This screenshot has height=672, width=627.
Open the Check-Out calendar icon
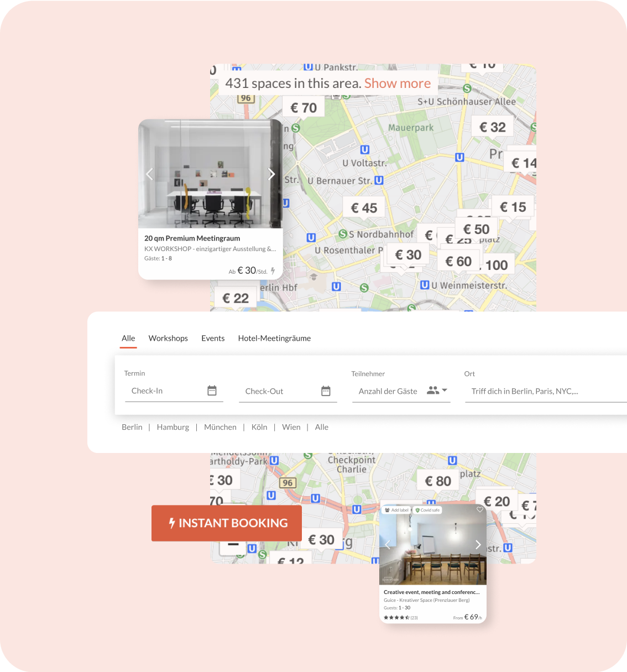tap(326, 391)
